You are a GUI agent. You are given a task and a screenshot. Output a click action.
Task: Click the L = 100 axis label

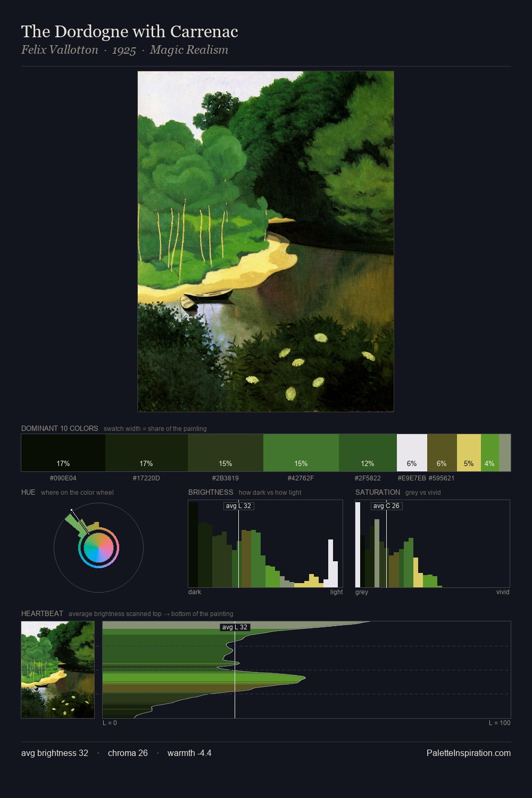(500, 723)
